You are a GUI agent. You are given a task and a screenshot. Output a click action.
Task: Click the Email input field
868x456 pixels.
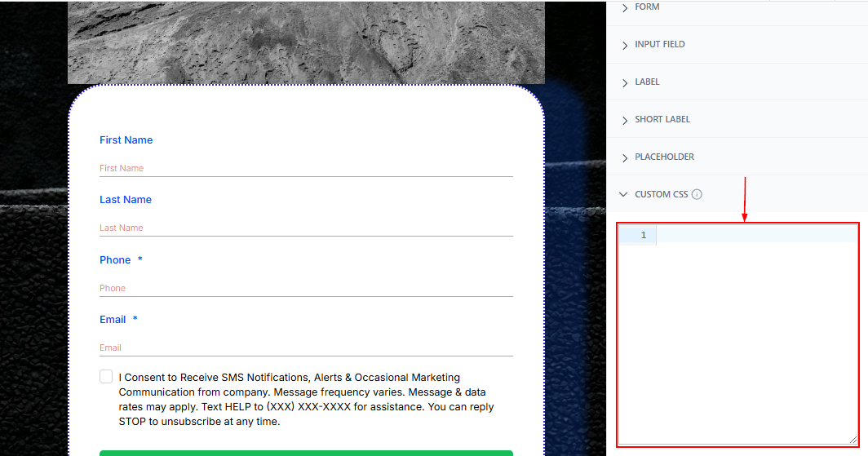(306, 348)
